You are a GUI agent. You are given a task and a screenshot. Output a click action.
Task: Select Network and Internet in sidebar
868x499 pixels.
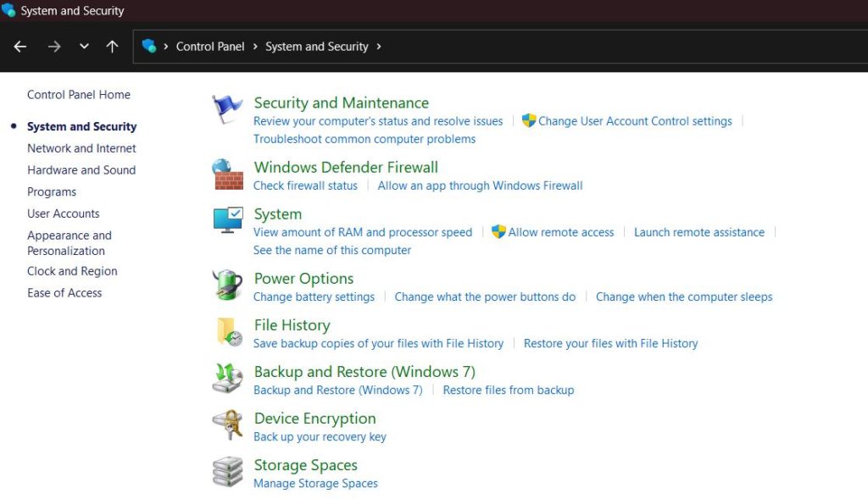pyautogui.click(x=81, y=148)
